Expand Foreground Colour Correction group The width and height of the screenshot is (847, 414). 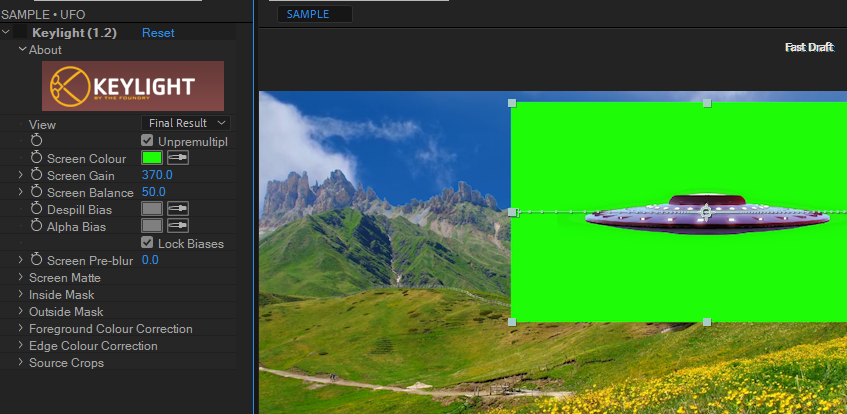21,328
